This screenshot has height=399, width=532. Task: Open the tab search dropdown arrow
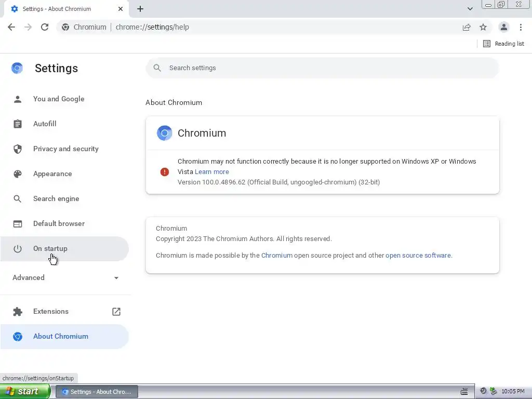coord(470,9)
